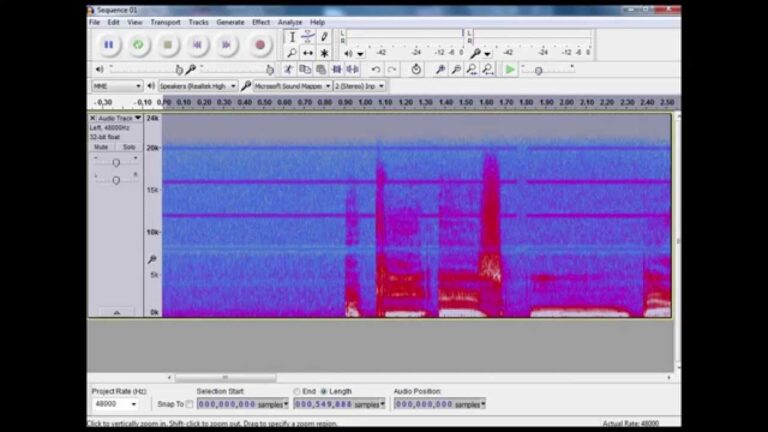The image size is (768, 432).
Task: Click the Zoom In icon
Action: point(440,70)
